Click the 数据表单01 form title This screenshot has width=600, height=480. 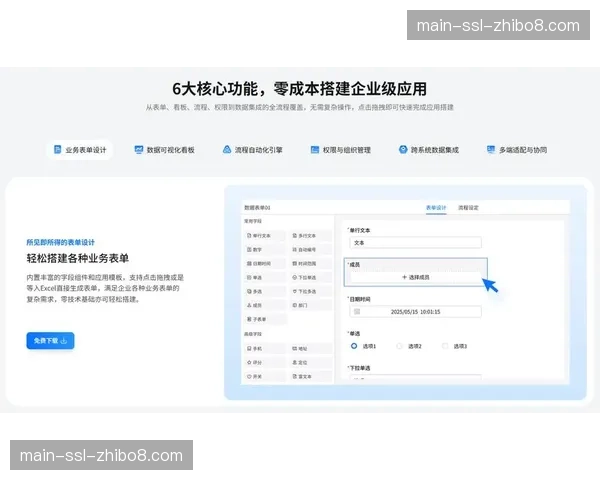[257, 207]
